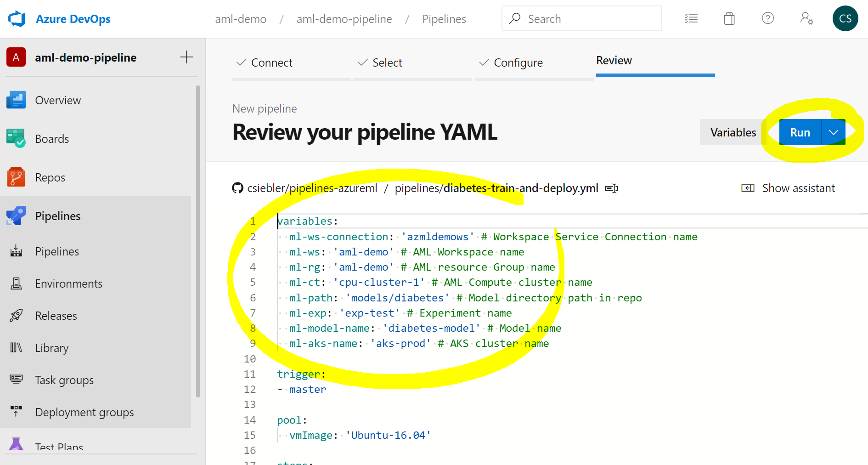Click the Show assistant panel icon
The image size is (868, 465).
click(748, 188)
